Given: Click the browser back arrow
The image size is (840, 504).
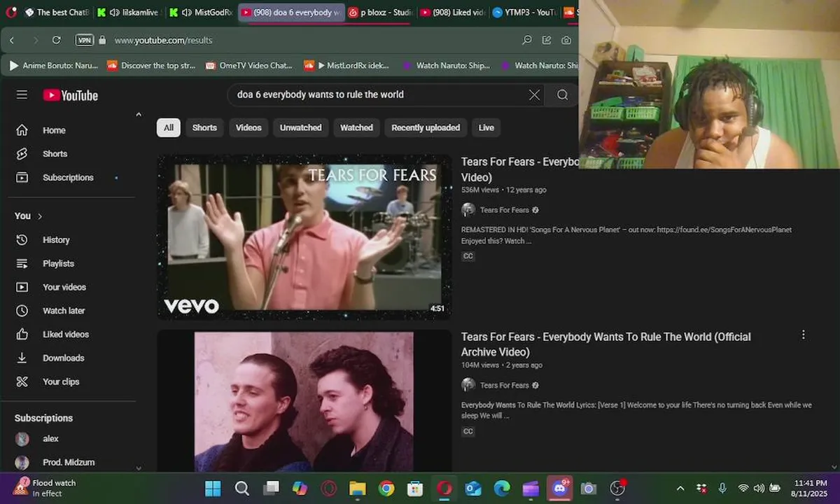Looking at the screenshot, I should 12,41.
